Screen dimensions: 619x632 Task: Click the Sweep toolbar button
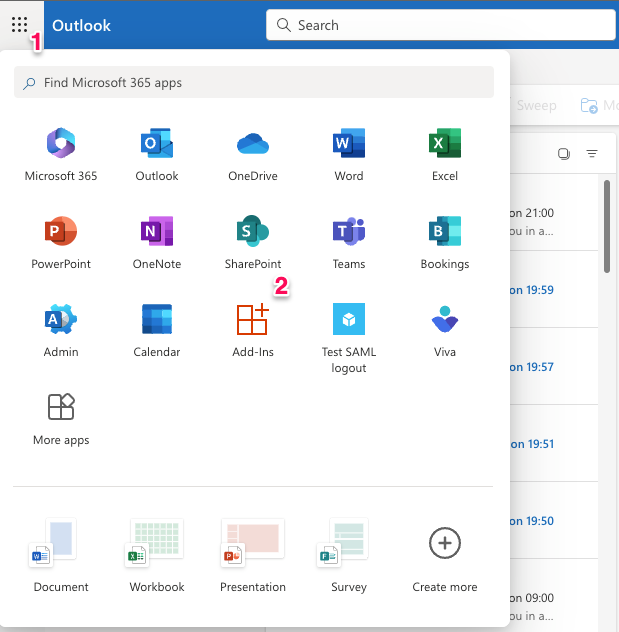tap(536, 105)
